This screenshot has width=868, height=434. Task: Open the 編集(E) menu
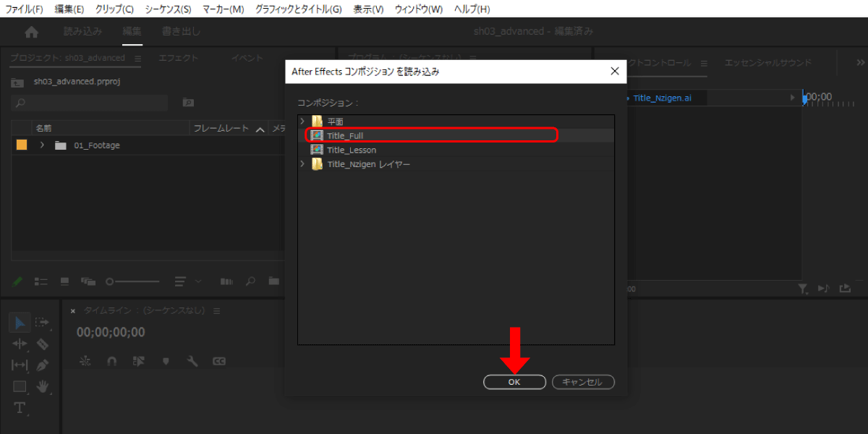(x=69, y=9)
